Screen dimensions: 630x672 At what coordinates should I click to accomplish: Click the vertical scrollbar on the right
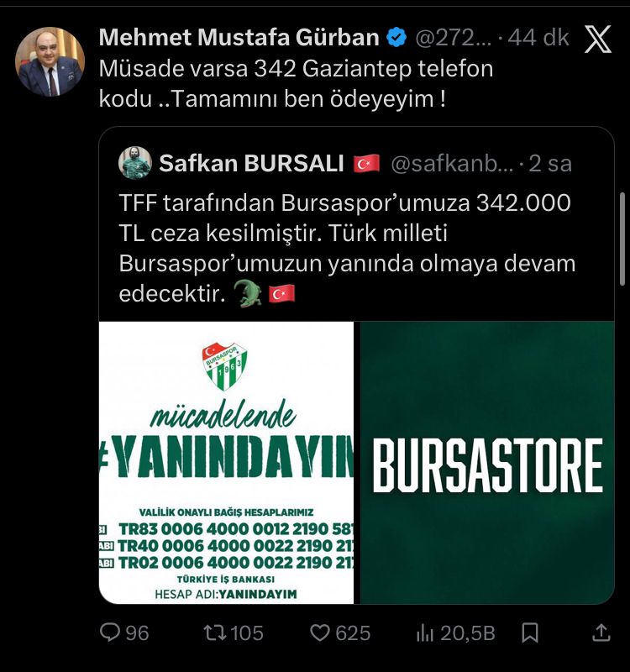(622, 239)
